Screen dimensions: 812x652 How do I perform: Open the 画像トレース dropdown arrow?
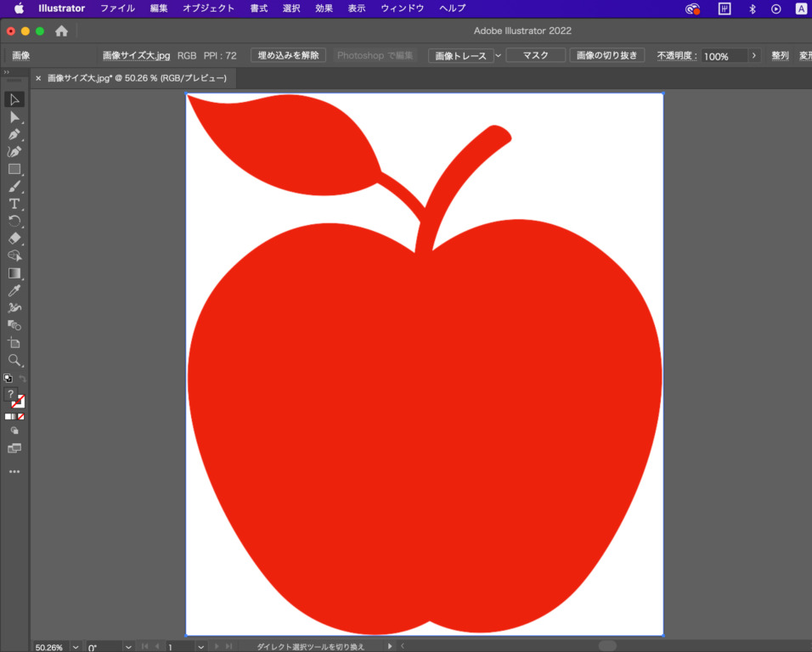[499, 55]
